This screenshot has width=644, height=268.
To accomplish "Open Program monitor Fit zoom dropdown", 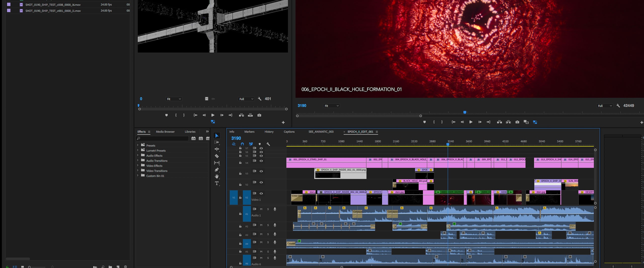I will [331, 106].
